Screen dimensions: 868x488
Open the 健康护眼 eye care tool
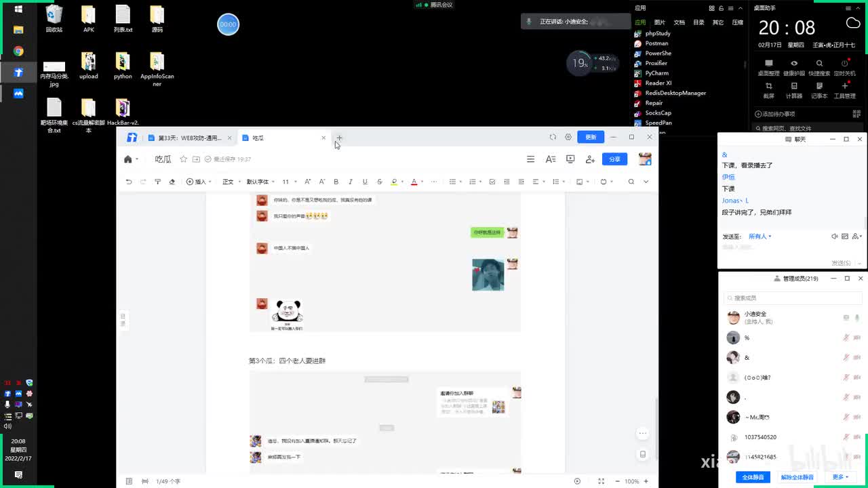point(794,67)
